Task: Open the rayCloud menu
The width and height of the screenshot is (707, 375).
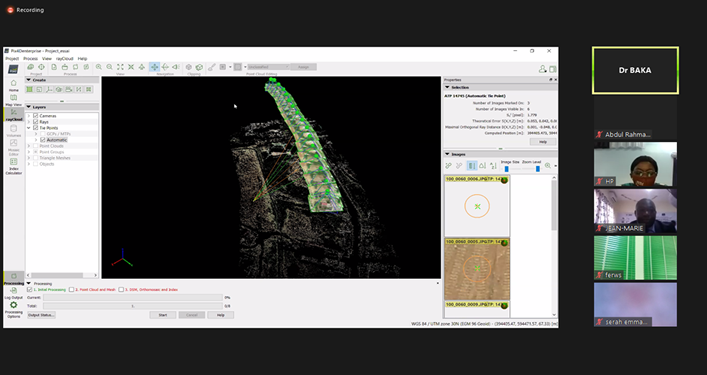Action: [64, 59]
